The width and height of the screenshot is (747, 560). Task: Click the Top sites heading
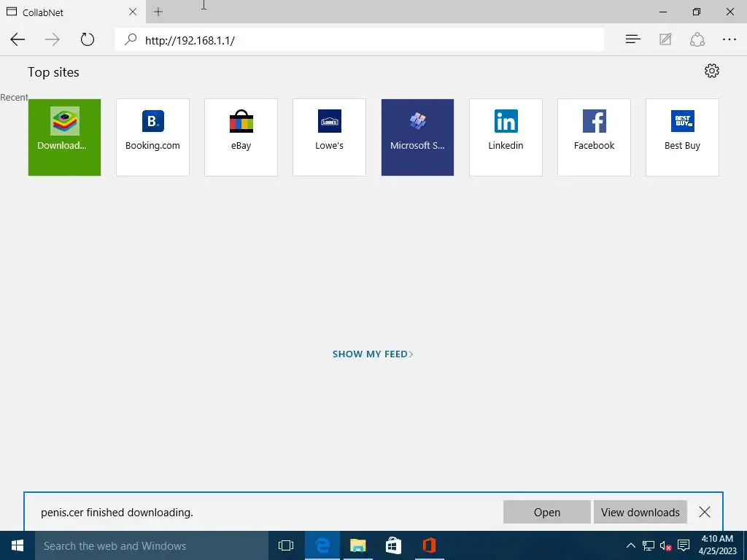(x=53, y=72)
